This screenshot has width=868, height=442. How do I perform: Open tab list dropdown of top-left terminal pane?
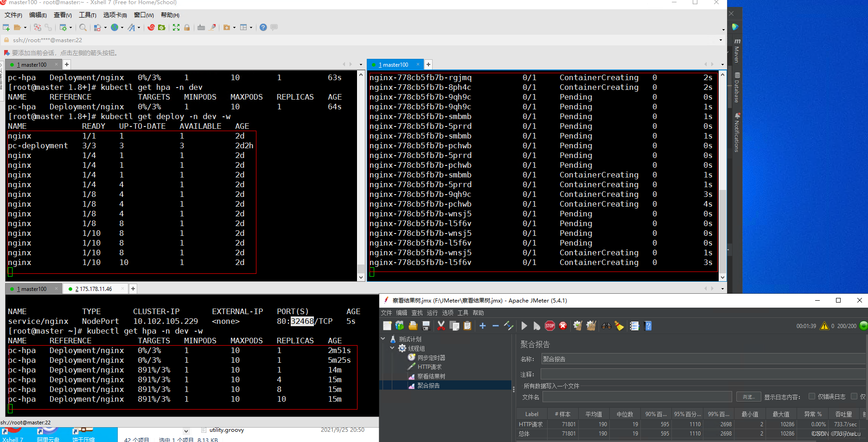pyautogui.click(x=361, y=64)
